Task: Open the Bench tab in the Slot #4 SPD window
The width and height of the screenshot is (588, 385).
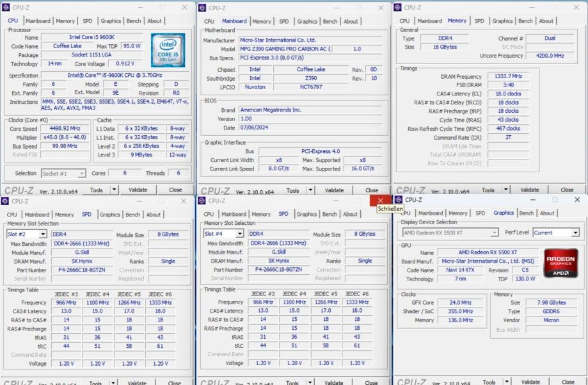Action: [330, 214]
